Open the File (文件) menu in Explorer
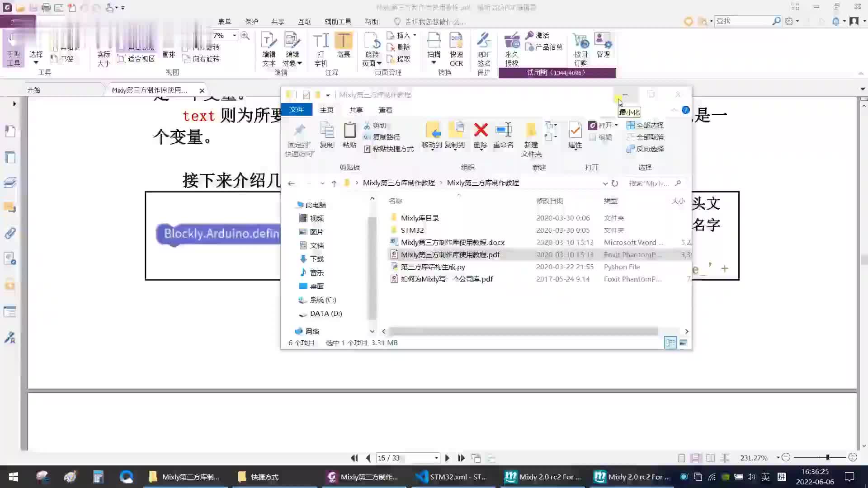Viewport: 868px width, 488px height. (x=297, y=109)
